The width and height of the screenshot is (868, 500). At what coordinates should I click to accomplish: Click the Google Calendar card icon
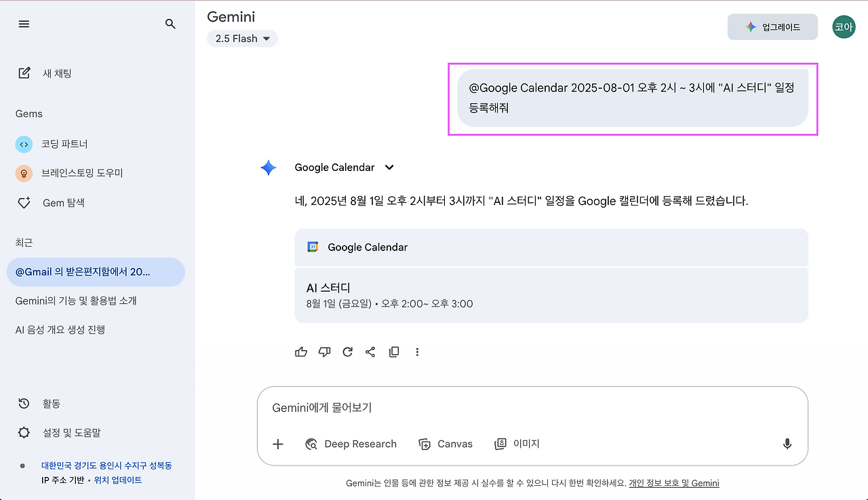[313, 247]
